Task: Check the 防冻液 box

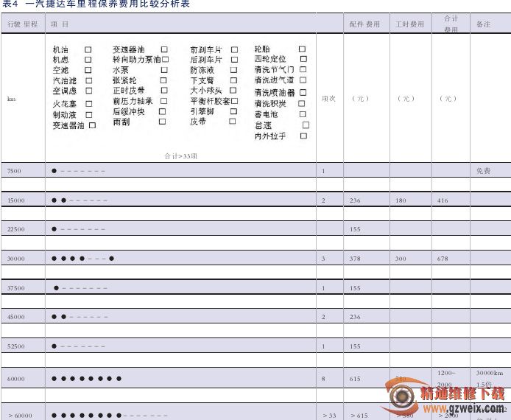Action: [233, 70]
